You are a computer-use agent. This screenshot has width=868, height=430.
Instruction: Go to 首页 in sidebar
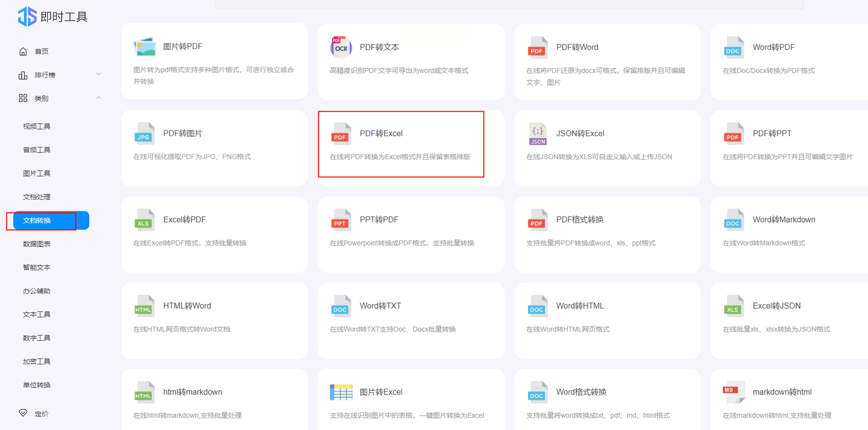pos(42,52)
